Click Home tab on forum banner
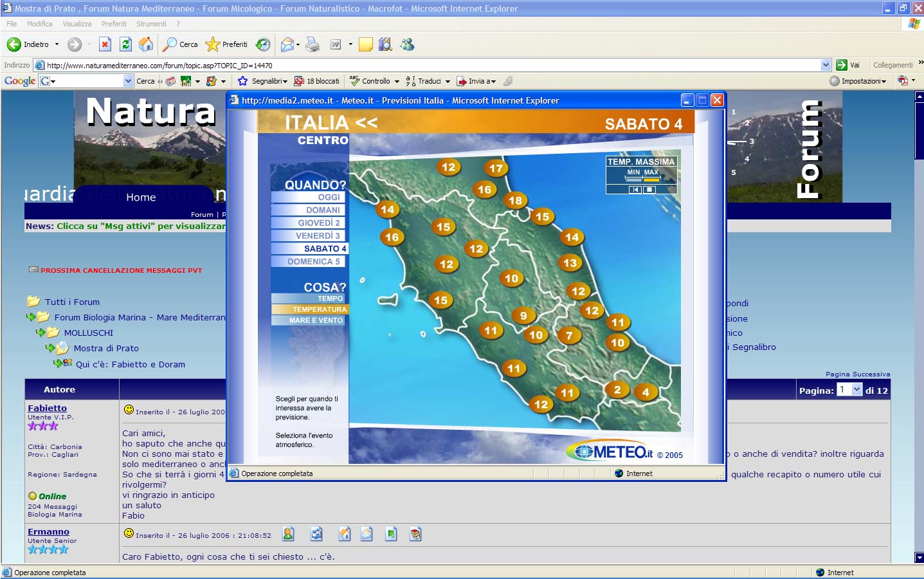Image resolution: width=924 pixels, height=579 pixels. pyautogui.click(x=141, y=198)
